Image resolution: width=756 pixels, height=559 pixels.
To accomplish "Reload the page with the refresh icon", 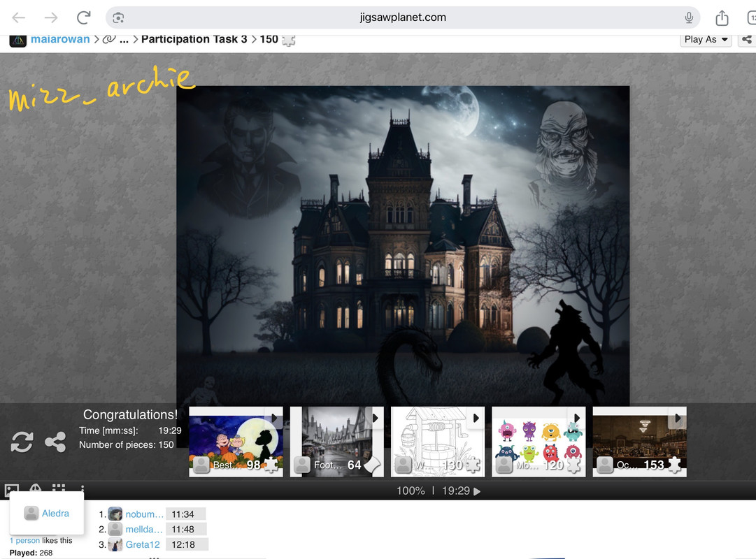I will click(x=83, y=18).
